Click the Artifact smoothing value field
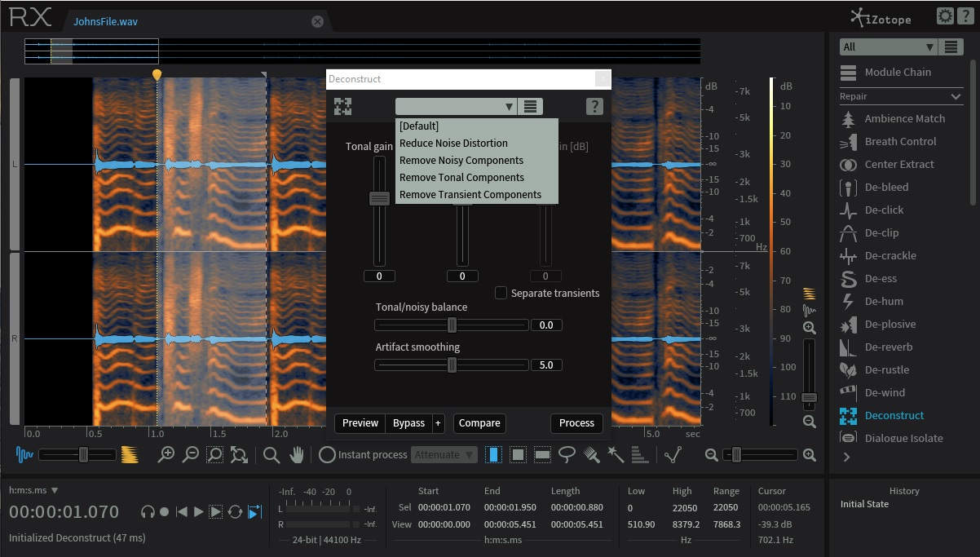This screenshot has height=557, width=980. (x=546, y=365)
